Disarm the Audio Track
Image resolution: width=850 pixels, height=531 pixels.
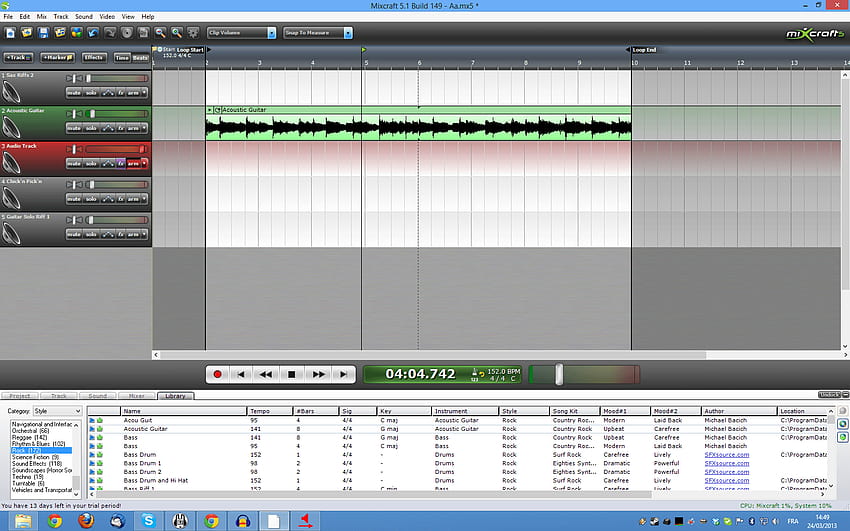coord(133,163)
